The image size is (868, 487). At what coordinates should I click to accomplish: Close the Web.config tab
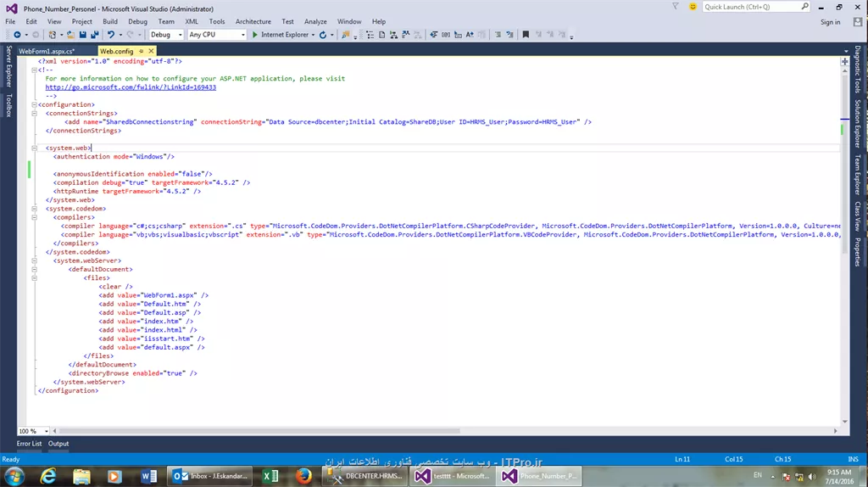click(x=151, y=51)
